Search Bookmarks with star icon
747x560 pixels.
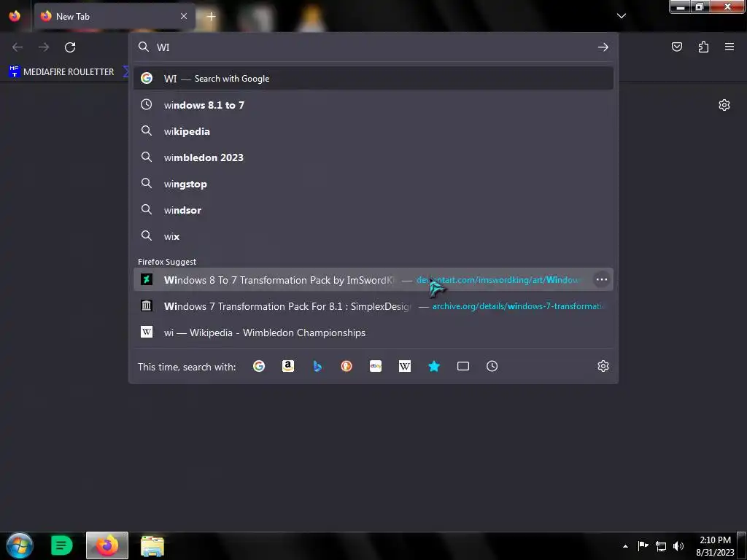(x=434, y=366)
